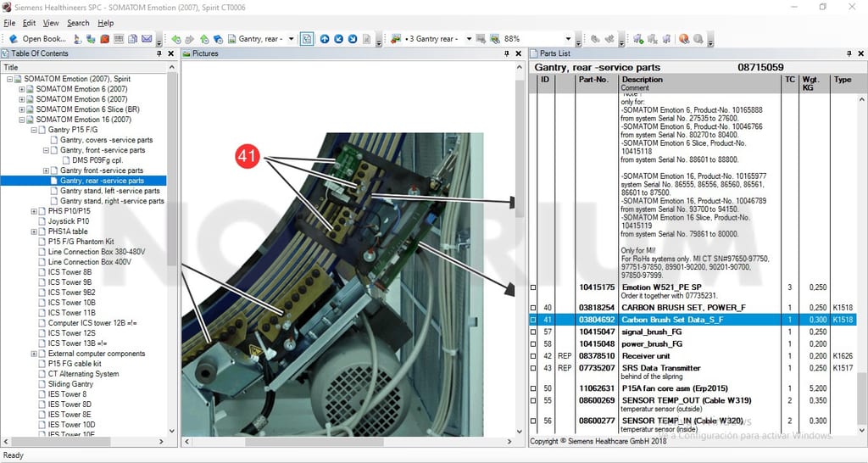Collapse the SOMATOM Emotion 16 (2007) node
Image resolution: width=868 pixels, height=463 pixels.
click(21, 120)
